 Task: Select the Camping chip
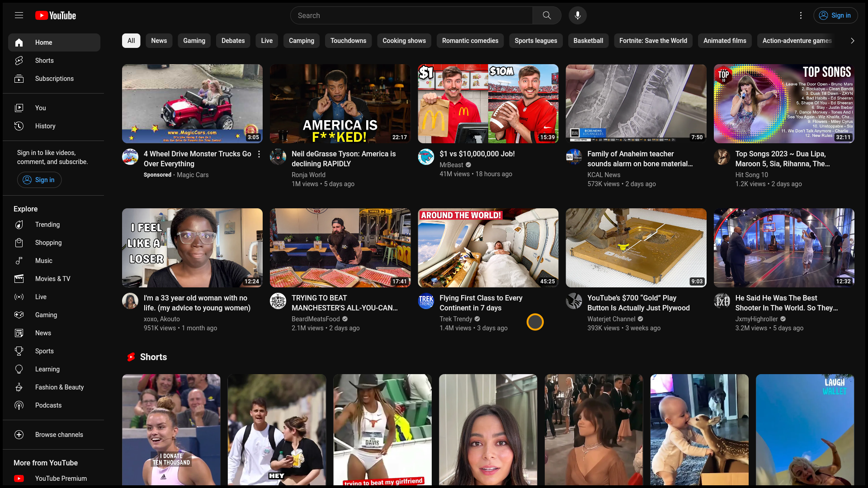pos(302,41)
